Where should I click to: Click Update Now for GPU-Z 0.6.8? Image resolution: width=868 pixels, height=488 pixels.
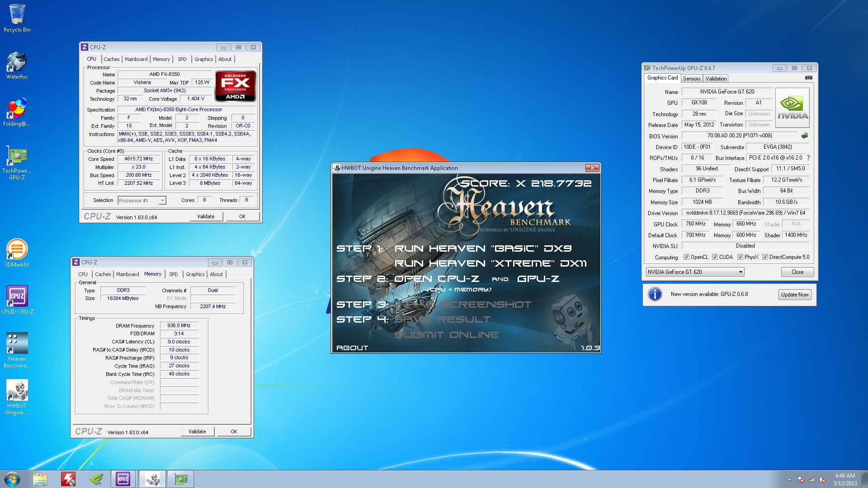[795, 295]
